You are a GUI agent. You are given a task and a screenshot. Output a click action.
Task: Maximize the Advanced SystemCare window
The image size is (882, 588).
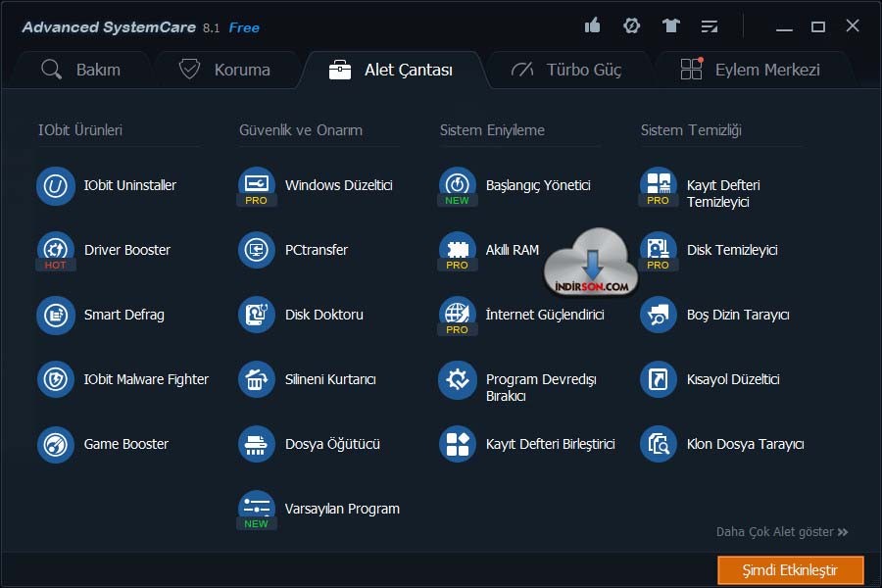tap(818, 26)
